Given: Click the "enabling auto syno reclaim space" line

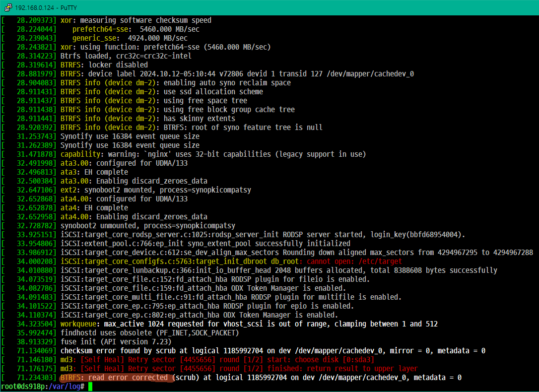Looking at the screenshot, I should (227, 83).
